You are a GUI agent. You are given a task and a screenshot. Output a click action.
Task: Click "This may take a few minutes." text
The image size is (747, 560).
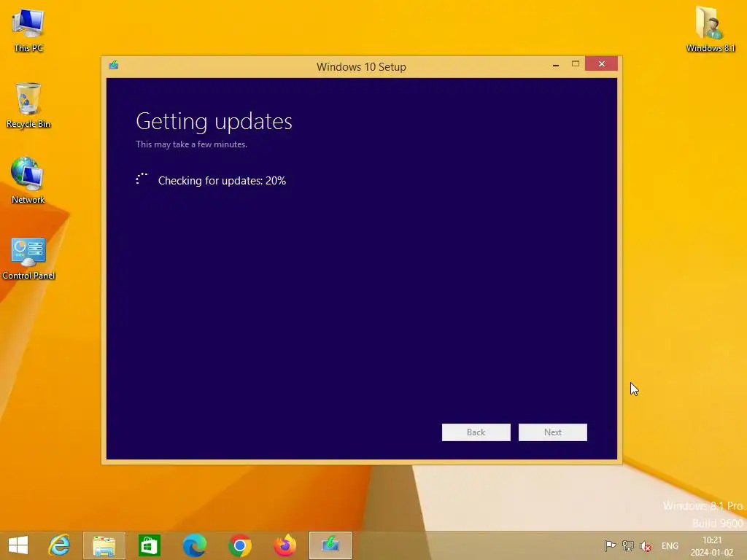coord(192,144)
